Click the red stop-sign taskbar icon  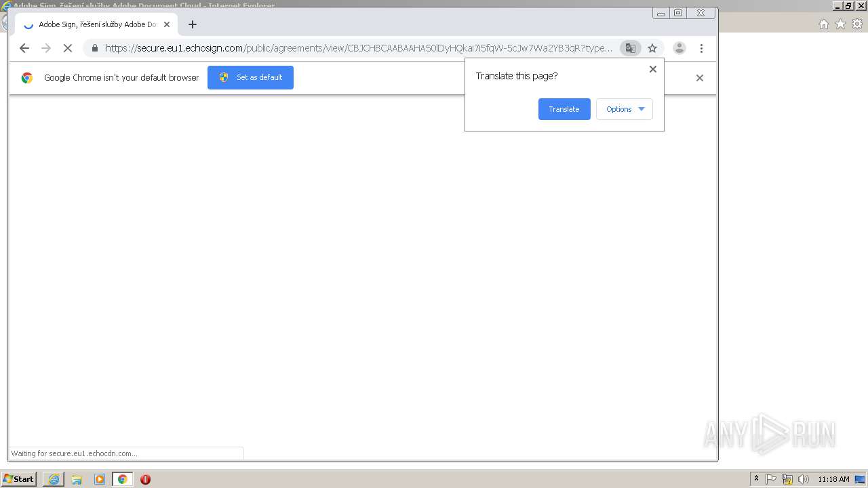(145, 479)
